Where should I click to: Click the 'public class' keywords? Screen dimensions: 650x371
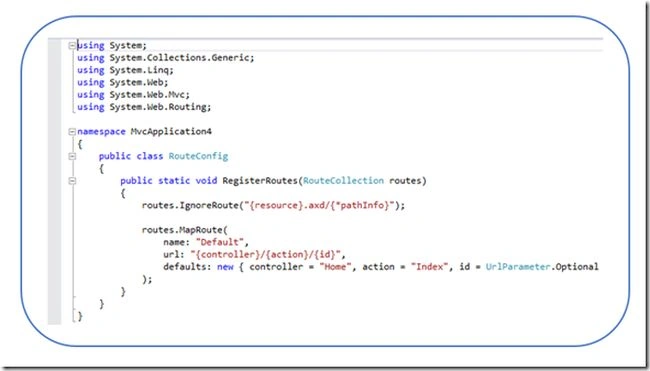131,156
